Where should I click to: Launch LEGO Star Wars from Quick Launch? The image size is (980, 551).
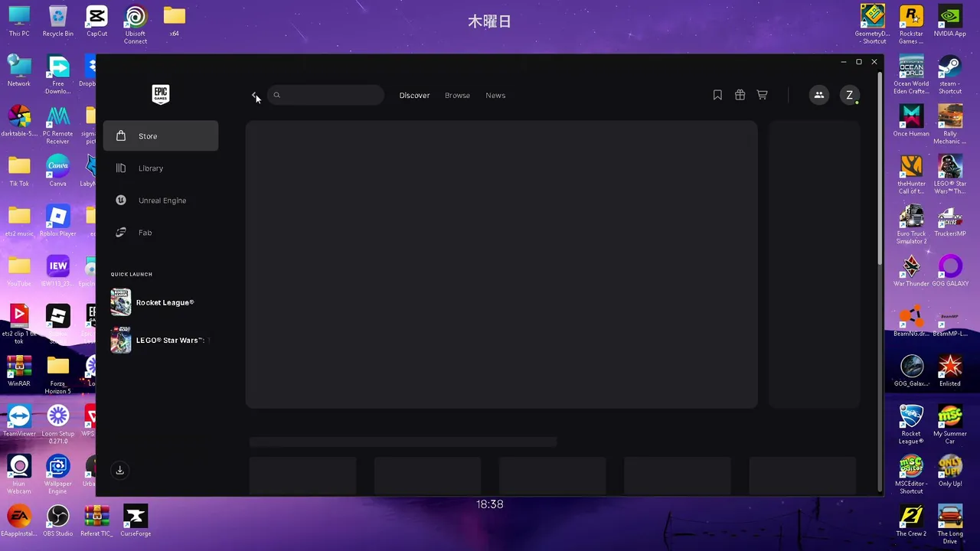(161, 340)
